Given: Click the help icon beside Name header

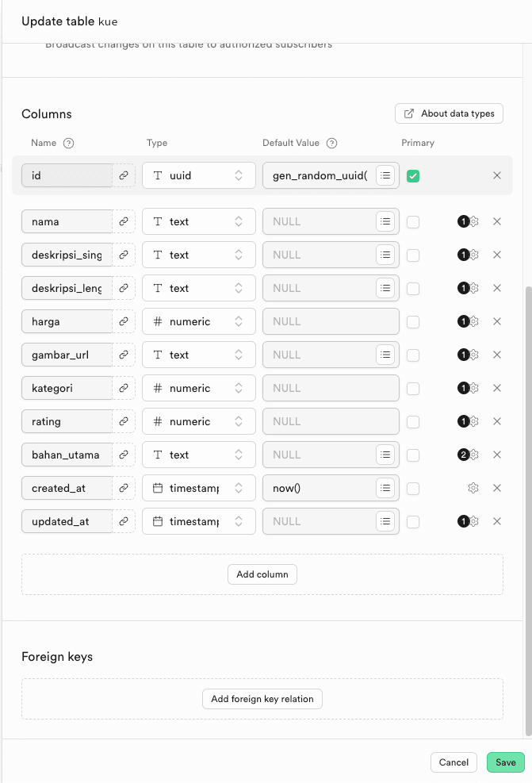Looking at the screenshot, I should point(69,144).
